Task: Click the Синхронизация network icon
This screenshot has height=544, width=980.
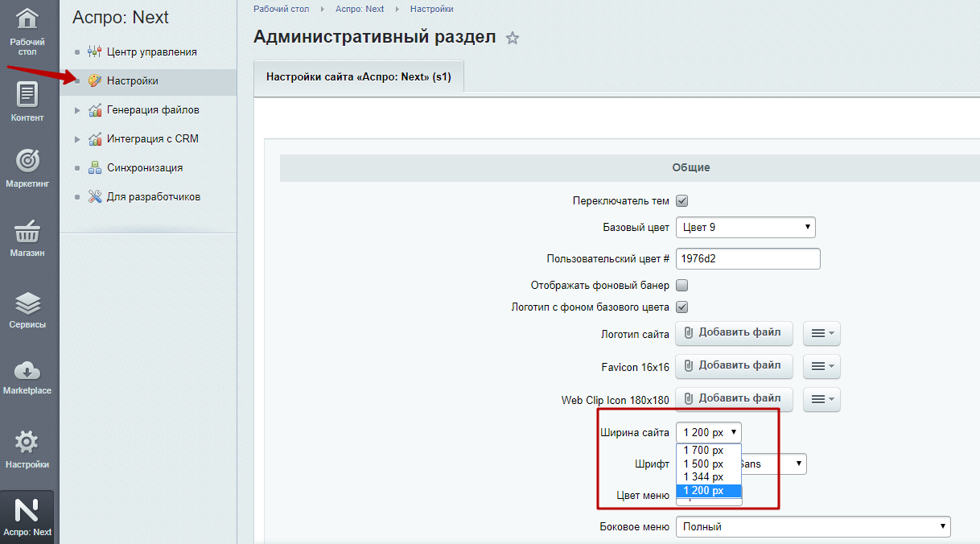Action: 94,168
